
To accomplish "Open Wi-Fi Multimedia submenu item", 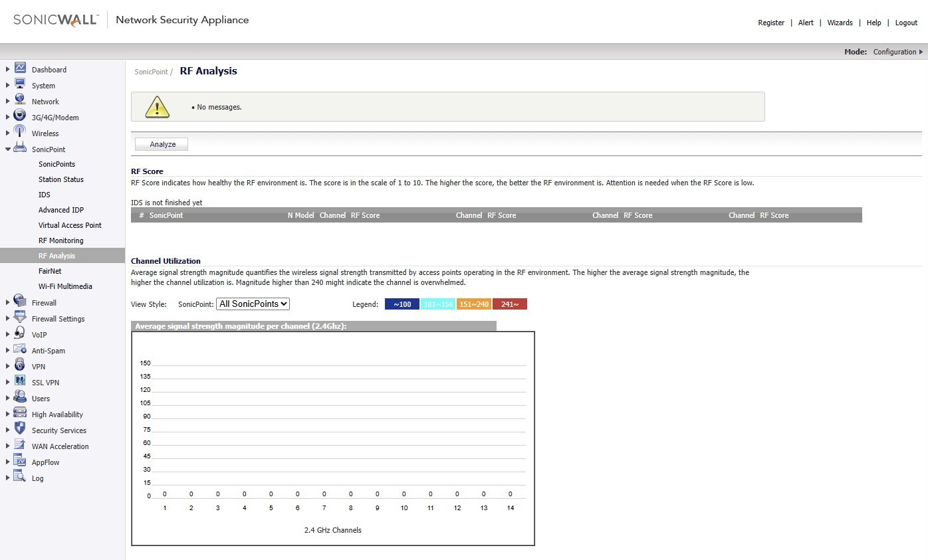I will pyautogui.click(x=65, y=286).
